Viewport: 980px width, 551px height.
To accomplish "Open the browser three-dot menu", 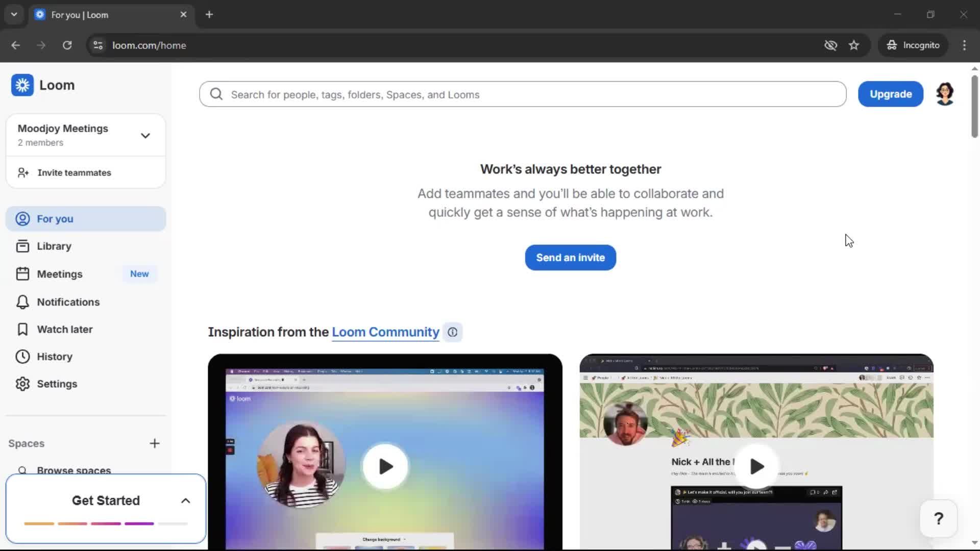I will click(964, 45).
